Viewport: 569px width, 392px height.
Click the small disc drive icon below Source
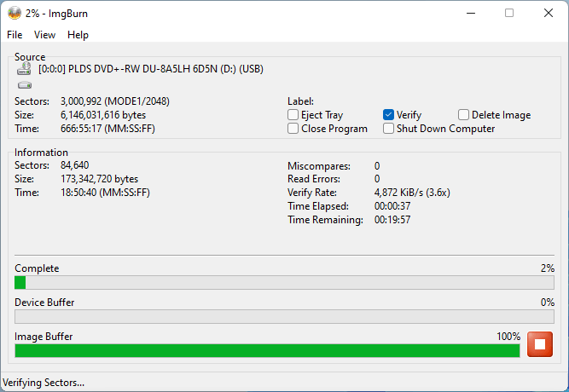click(24, 85)
